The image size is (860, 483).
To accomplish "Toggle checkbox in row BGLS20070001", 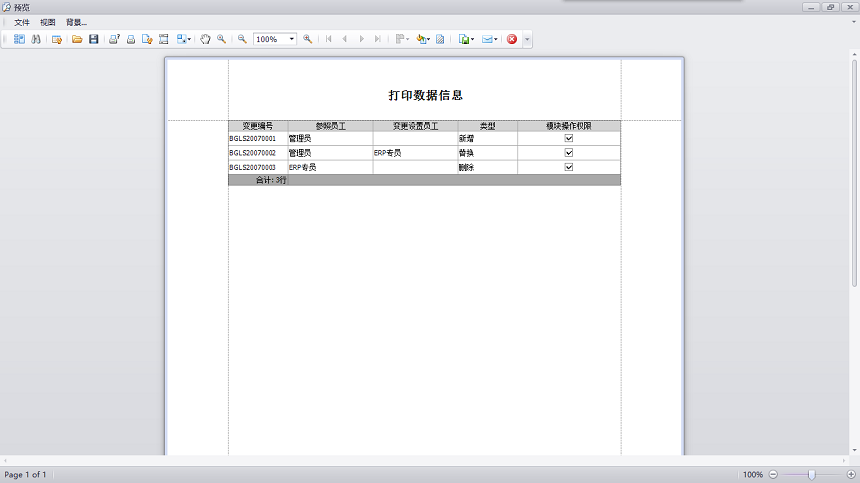I will [569, 138].
